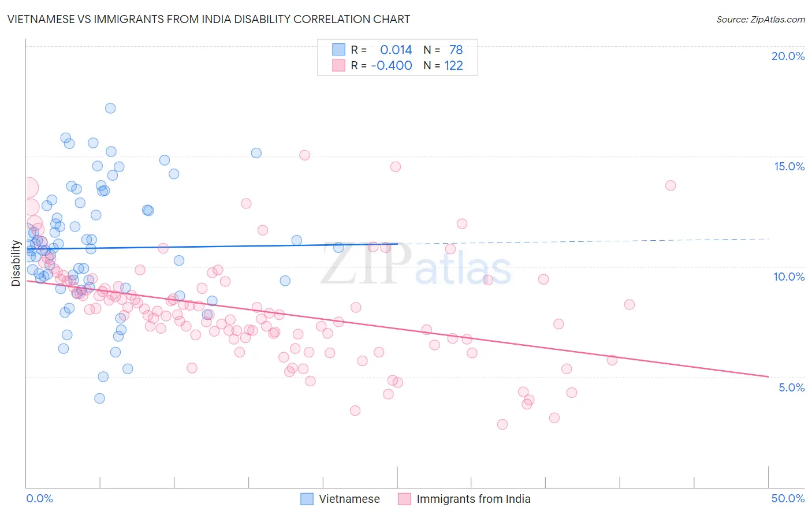Click the blue swatch in the R statistics box
This screenshot has height=515, width=812.
pos(338,50)
